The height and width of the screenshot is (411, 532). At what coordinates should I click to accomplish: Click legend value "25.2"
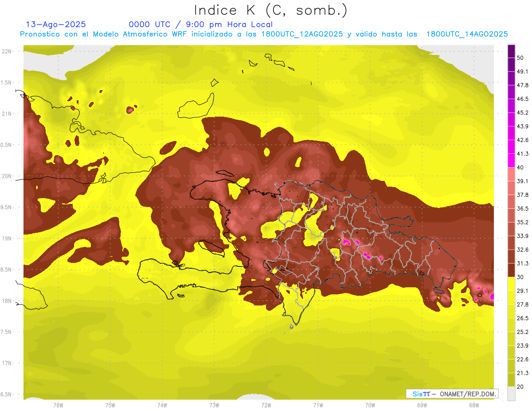(x=523, y=332)
